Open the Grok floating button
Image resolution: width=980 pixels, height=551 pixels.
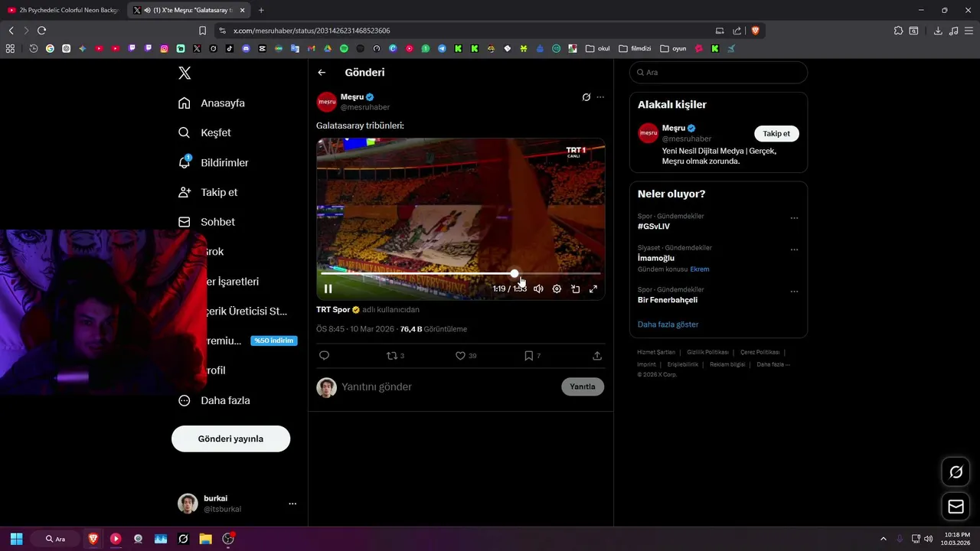tap(955, 472)
